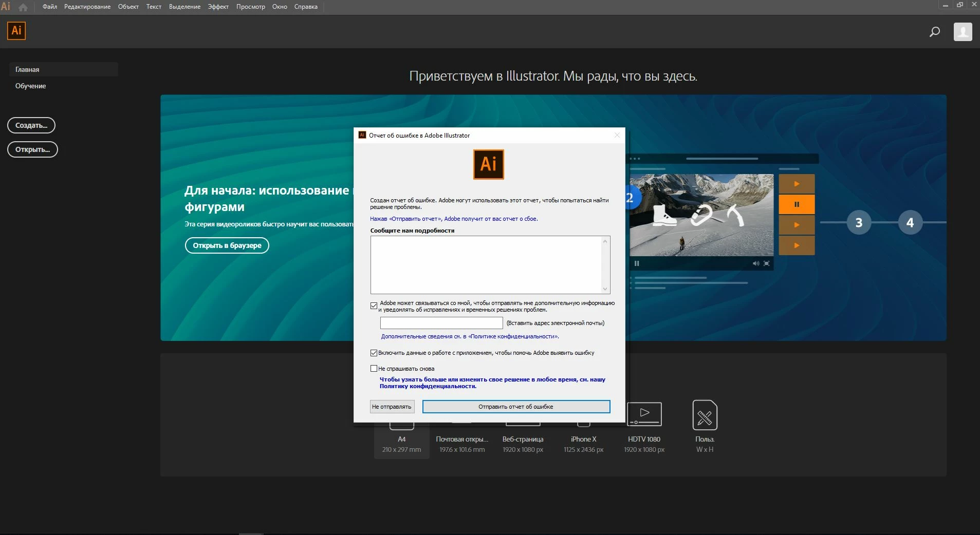Click fullscreen icon under tutorial video
980x535 pixels.
[x=767, y=263]
